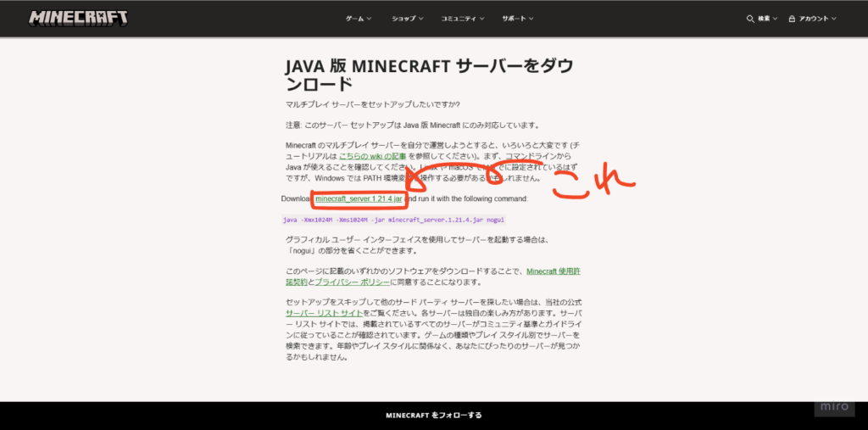
Task: Expand the コミュニティ dropdown chevron
Action: (x=481, y=19)
